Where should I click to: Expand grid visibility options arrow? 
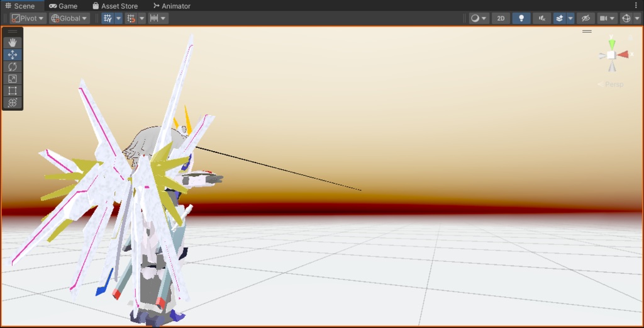[x=118, y=18]
